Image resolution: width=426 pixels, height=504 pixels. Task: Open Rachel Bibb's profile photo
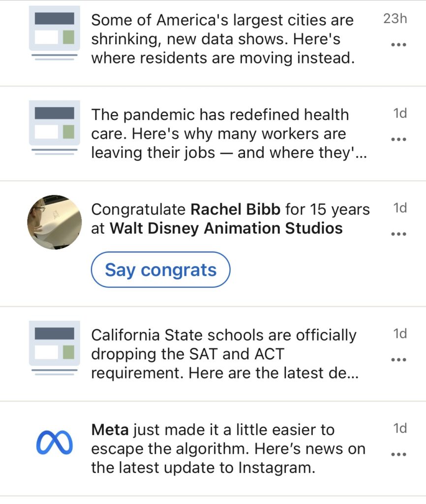coord(54,222)
